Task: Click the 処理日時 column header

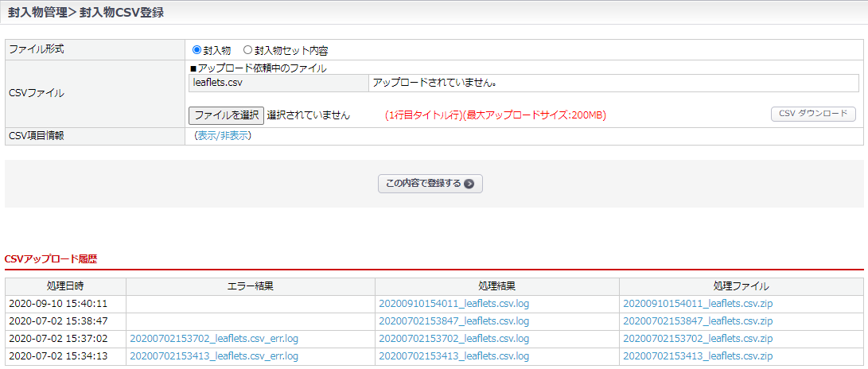Action: 65,286
